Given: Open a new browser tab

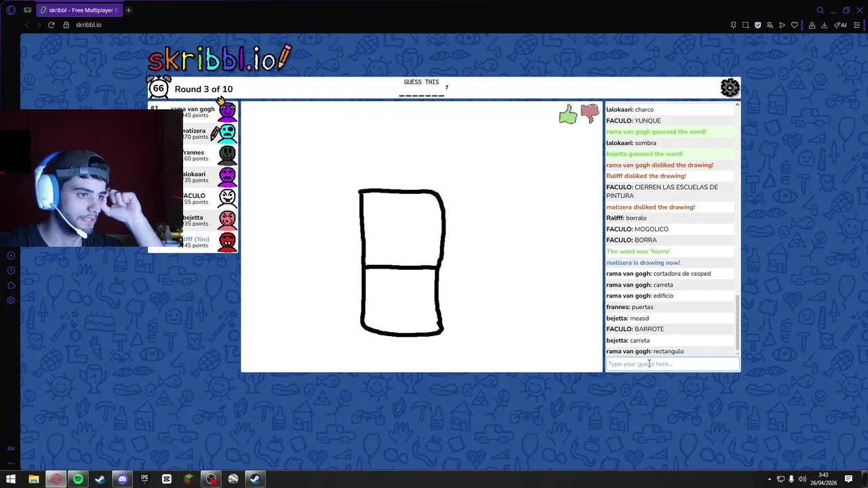Looking at the screenshot, I should tap(128, 10).
